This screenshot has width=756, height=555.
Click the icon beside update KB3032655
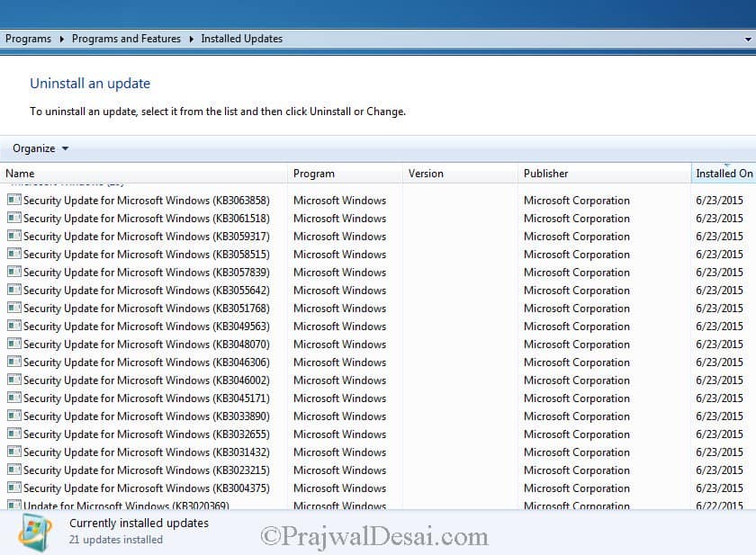14,434
